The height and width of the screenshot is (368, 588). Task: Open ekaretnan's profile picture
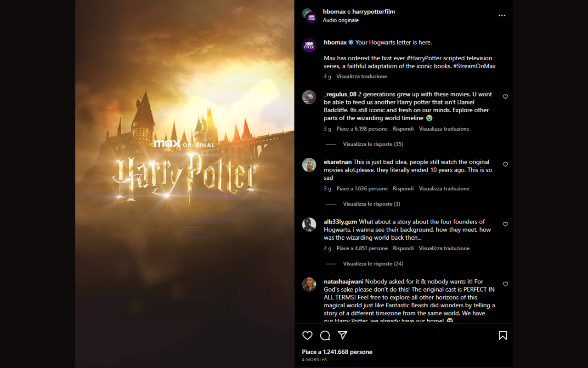[309, 165]
